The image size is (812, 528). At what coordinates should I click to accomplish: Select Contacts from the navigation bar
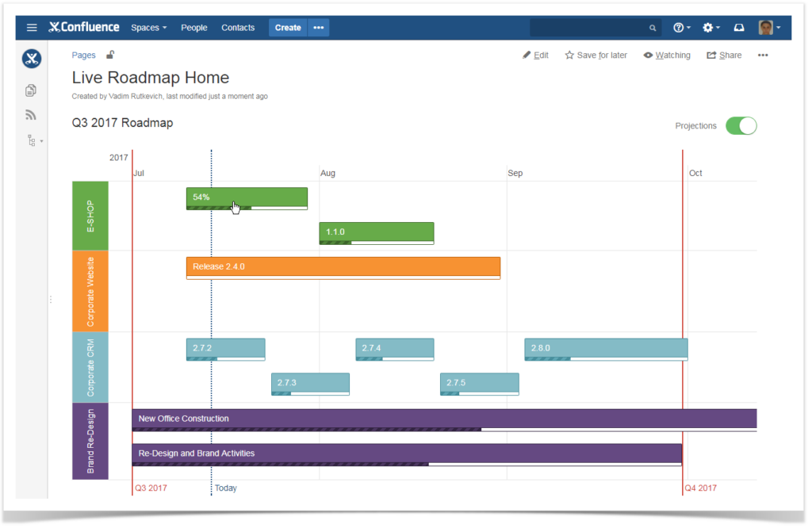[x=237, y=27]
